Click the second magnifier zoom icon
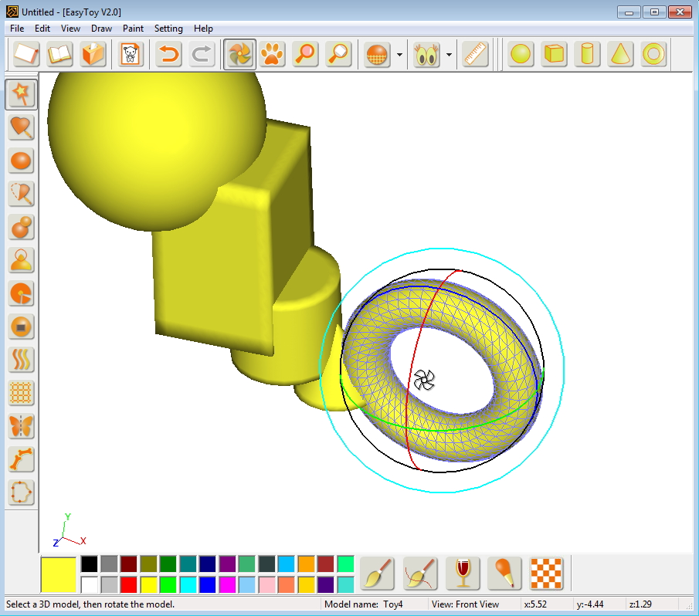Image resolution: width=699 pixels, height=616 pixels. pos(339,54)
